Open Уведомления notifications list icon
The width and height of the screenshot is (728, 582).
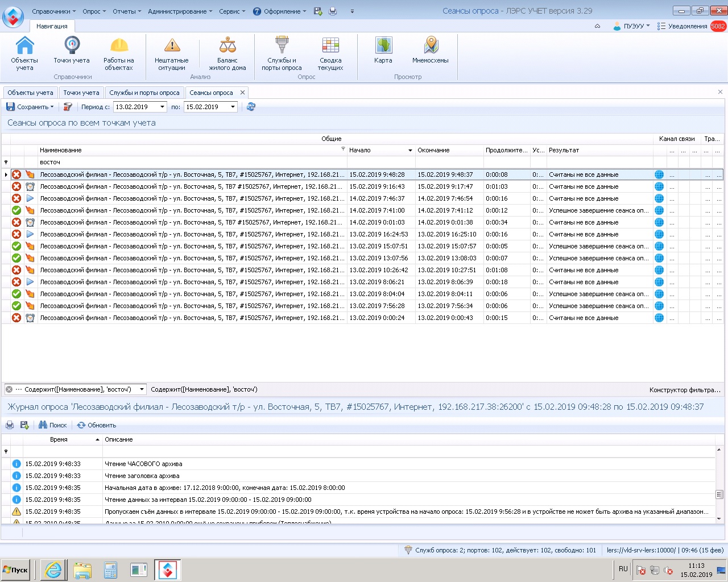661,26
